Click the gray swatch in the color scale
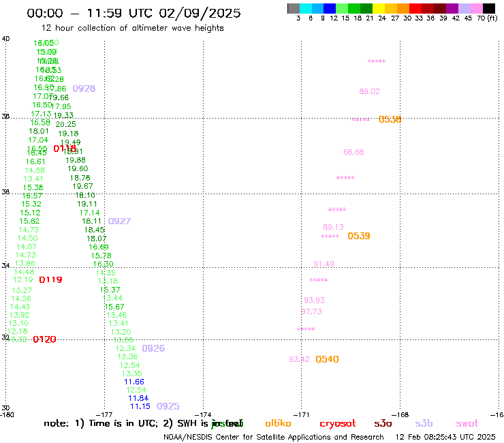Image resolution: width=504 pixels, height=443 pixels. [294, 8]
